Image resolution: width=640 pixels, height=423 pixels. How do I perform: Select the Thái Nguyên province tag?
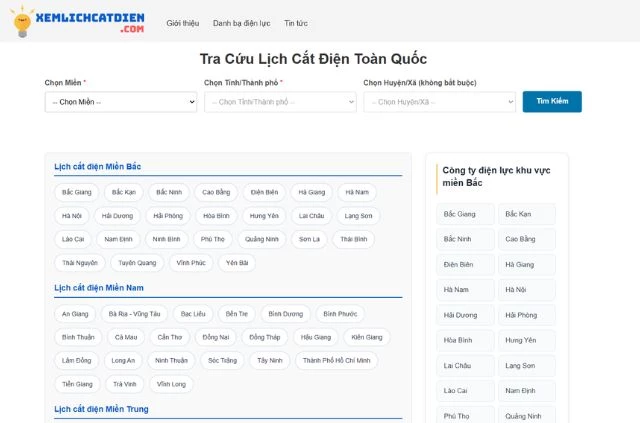pyautogui.click(x=80, y=263)
